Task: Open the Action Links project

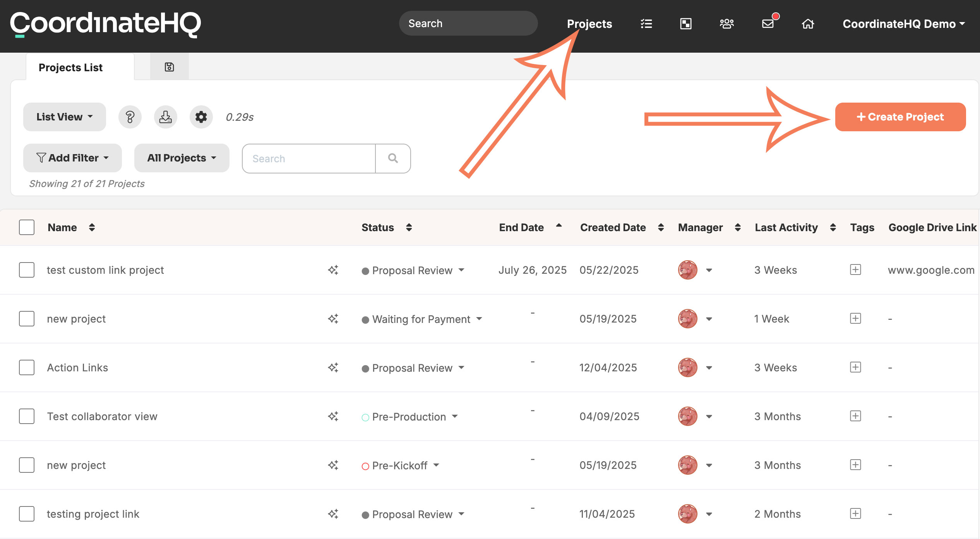Action: tap(77, 367)
